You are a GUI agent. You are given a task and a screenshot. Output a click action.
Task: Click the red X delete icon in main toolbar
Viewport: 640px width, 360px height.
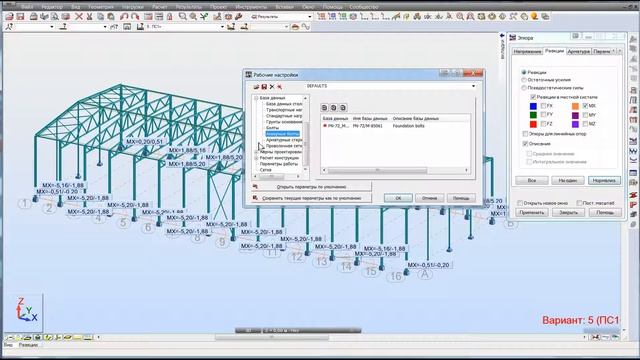79,17
